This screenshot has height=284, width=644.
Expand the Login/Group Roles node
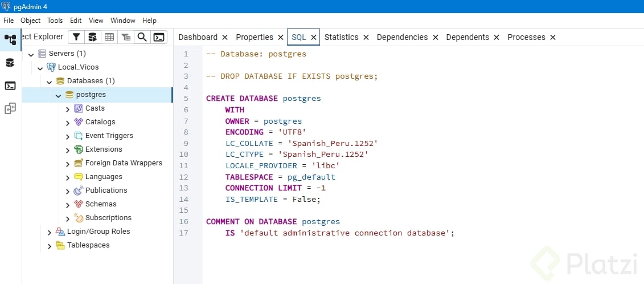[x=50, y=232]
